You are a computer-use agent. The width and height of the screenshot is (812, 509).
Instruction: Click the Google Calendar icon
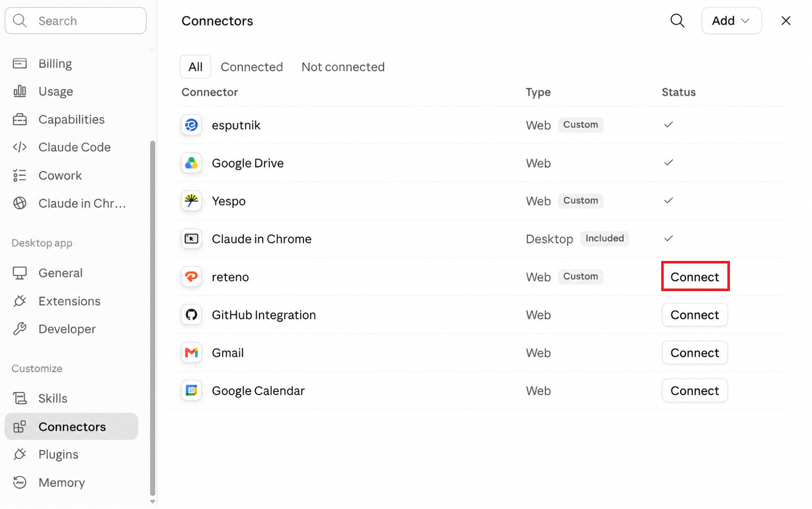tap(191, 391)
